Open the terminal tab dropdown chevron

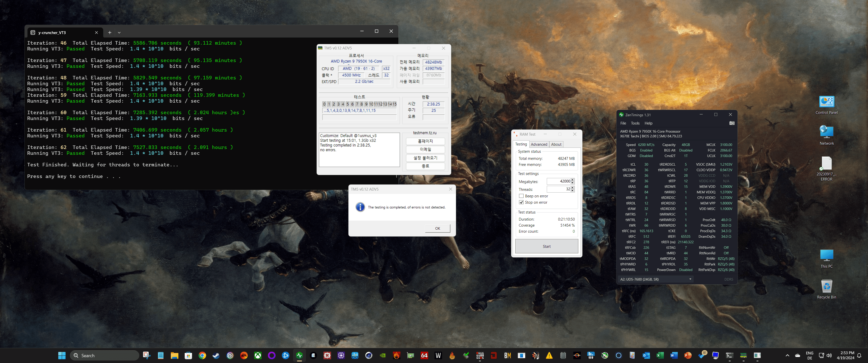(119, 33)
